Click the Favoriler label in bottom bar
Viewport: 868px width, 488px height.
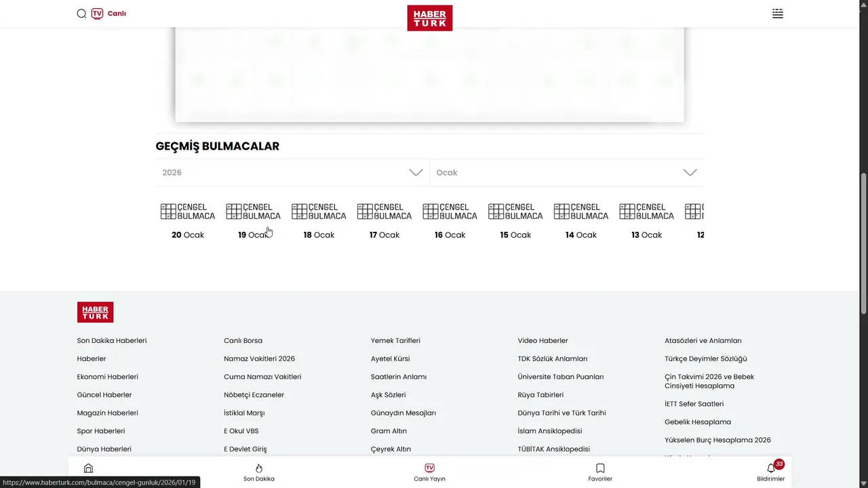click(x=600, y=479)
